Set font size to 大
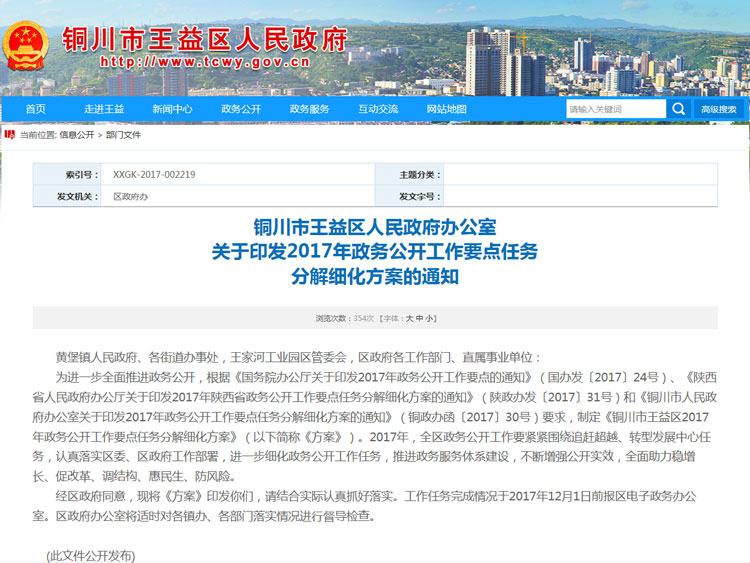 coord(408,318)
